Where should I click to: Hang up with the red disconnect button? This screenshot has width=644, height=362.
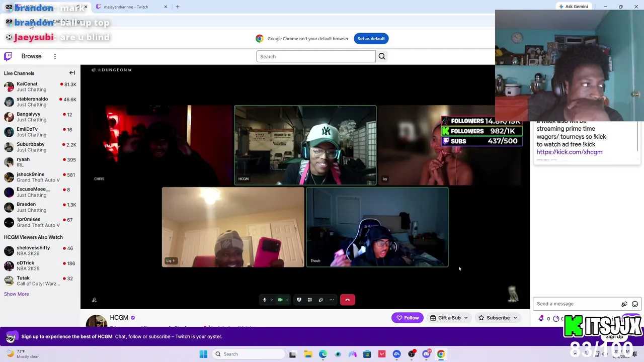pyautogui.click(x=347, y=300)
